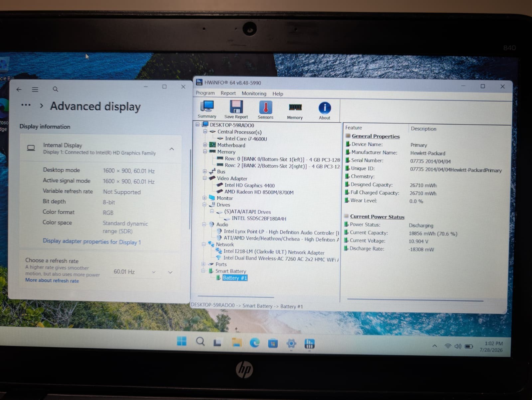
Task: Open the Help menu in HWiNFO
Action: pyautogui.click(x=278, y=94)
